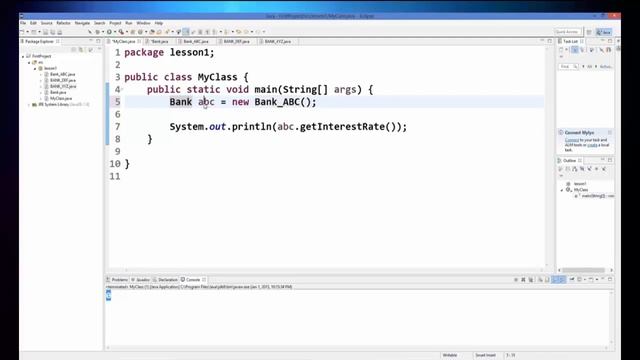Screen dimensions: 640x360
Task: Minimize the Package Explorer view
Action: click(x=91, y=41)
